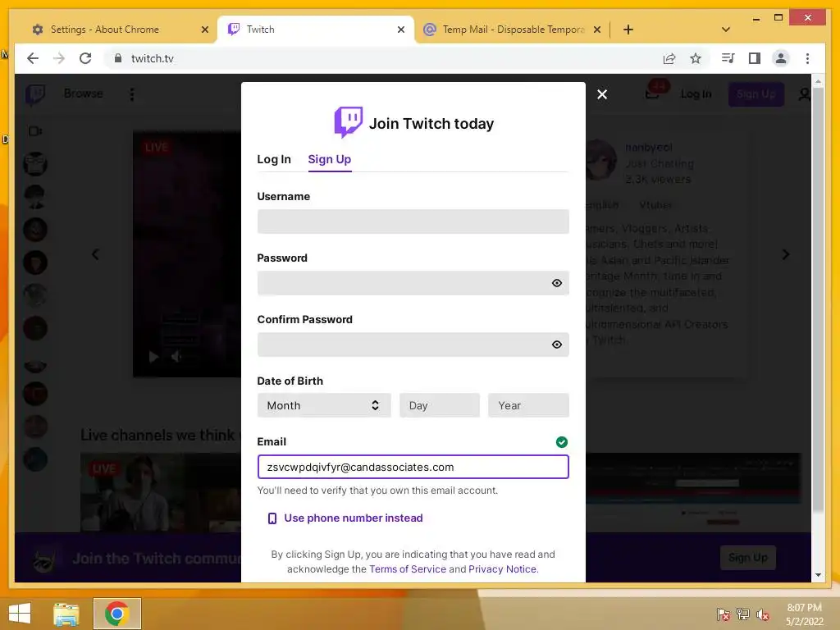This screenshot has height=630, width=840.
Task: Open the network tray icon
Action: pos(743,614)
